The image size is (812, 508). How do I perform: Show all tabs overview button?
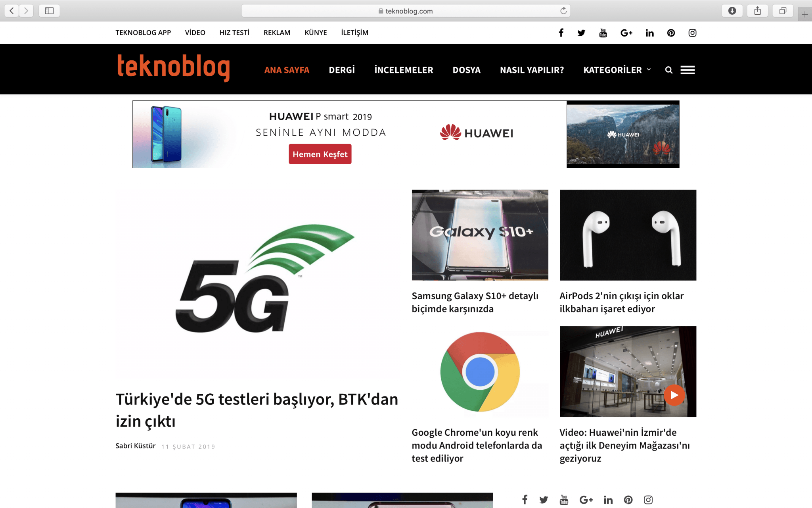coord(783,11)
